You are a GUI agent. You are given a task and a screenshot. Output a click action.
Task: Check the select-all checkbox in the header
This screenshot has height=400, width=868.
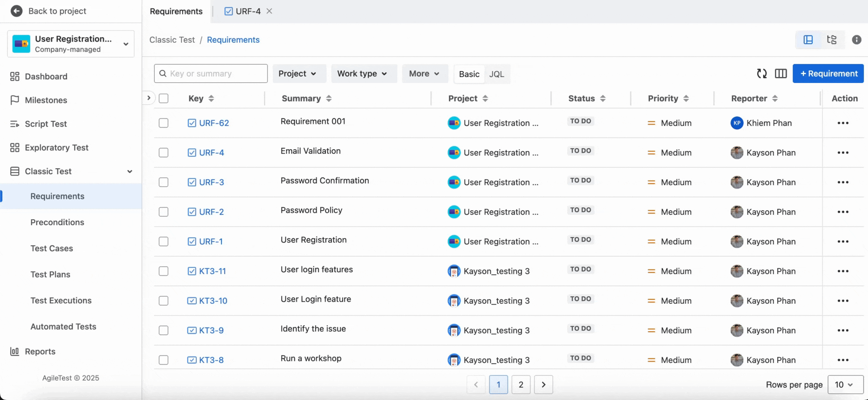click(x=163, y=98)
